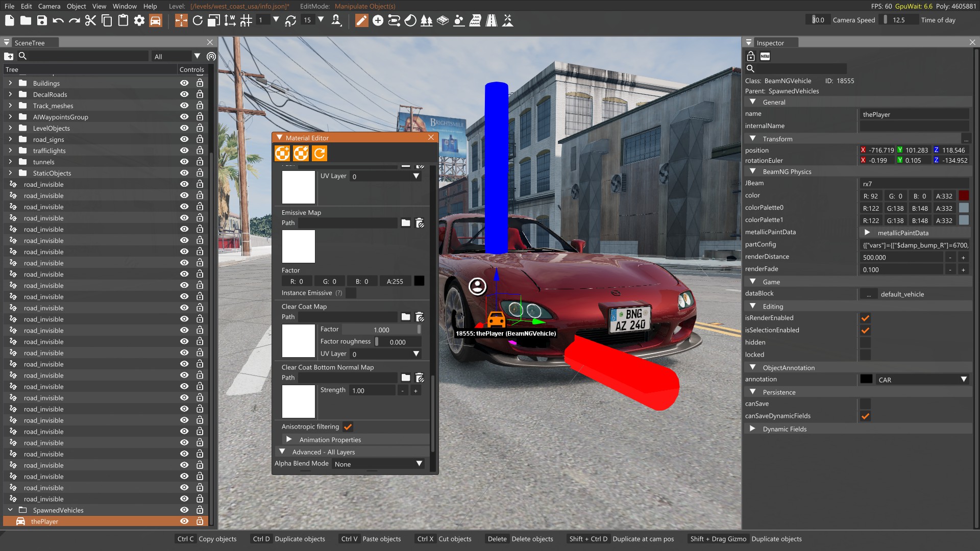This screenshot has height=551, width=980.
Task: Hide the Buildings group via eye icon
Action: coord(184,83)
